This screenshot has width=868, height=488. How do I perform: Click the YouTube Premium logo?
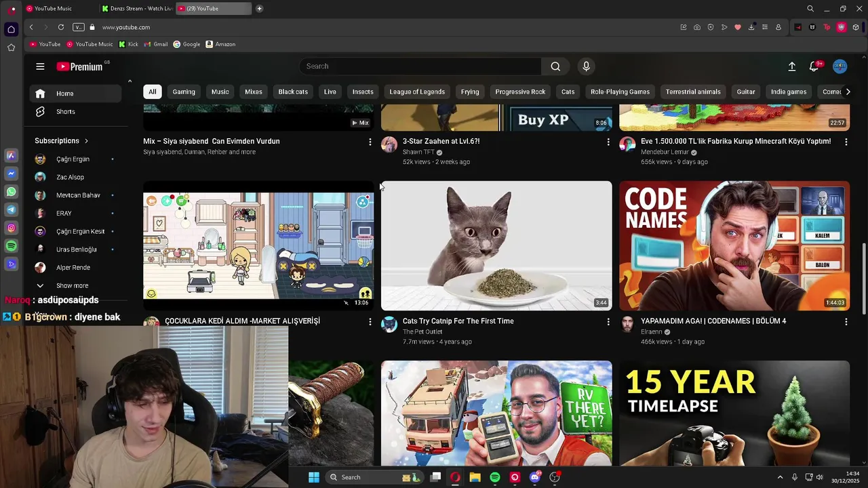click(x=79, y=66)
